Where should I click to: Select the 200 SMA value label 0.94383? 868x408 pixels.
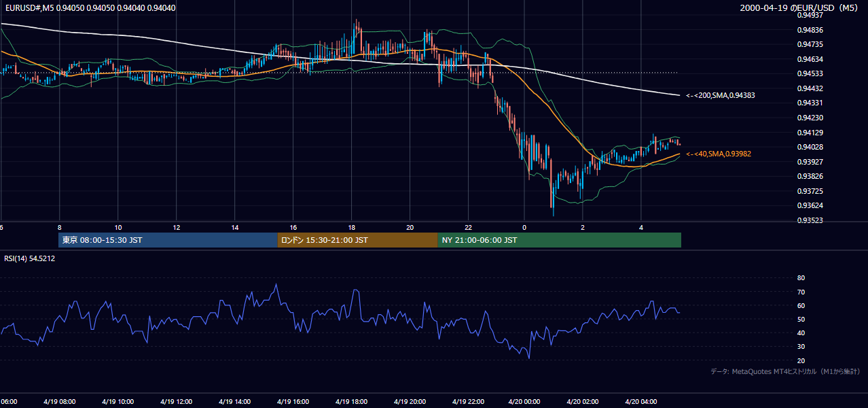(721, 96)
